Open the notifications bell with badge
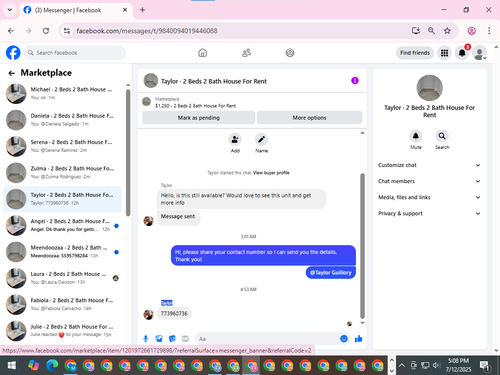Image resolution: width=500 pixels, height=375 pixels. coord(462,53)
